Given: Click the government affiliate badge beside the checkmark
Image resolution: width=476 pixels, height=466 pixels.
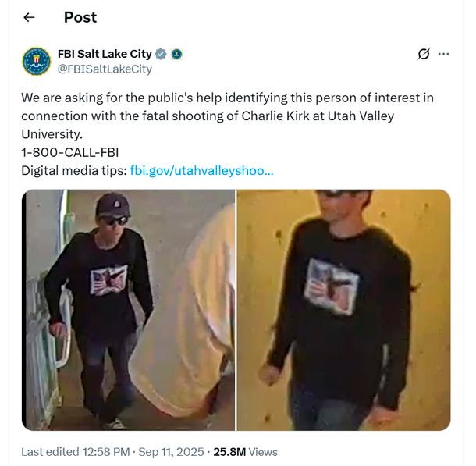Looking at the screenshot, I should [176, 54].
